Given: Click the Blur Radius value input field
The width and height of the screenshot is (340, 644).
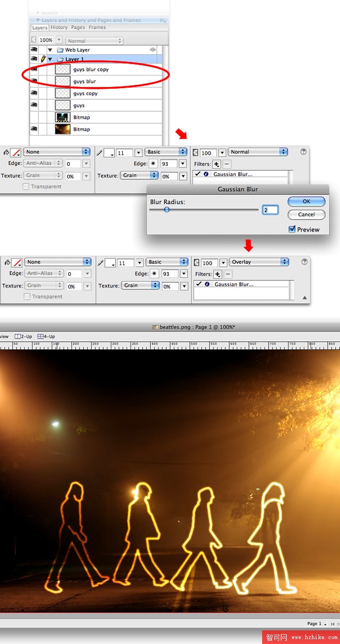Looking at the screenshot, I should 270,210.
